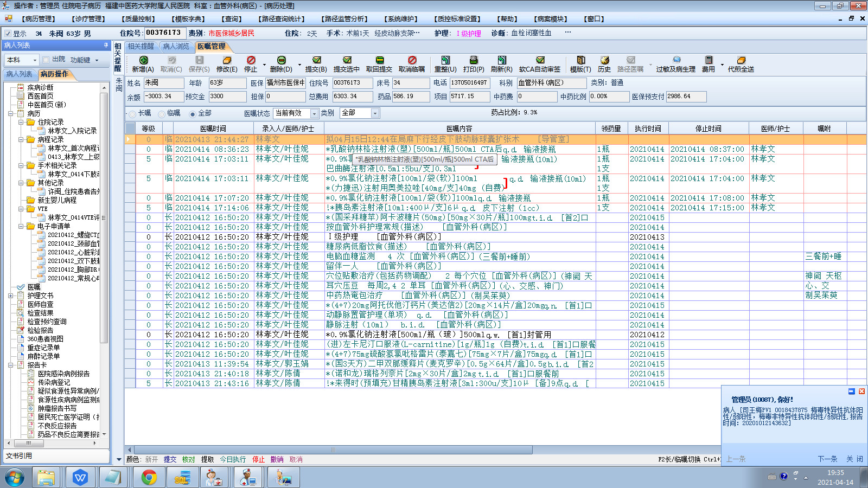
Task: Click the 文书引用 panel header
Action: (56, 456)
